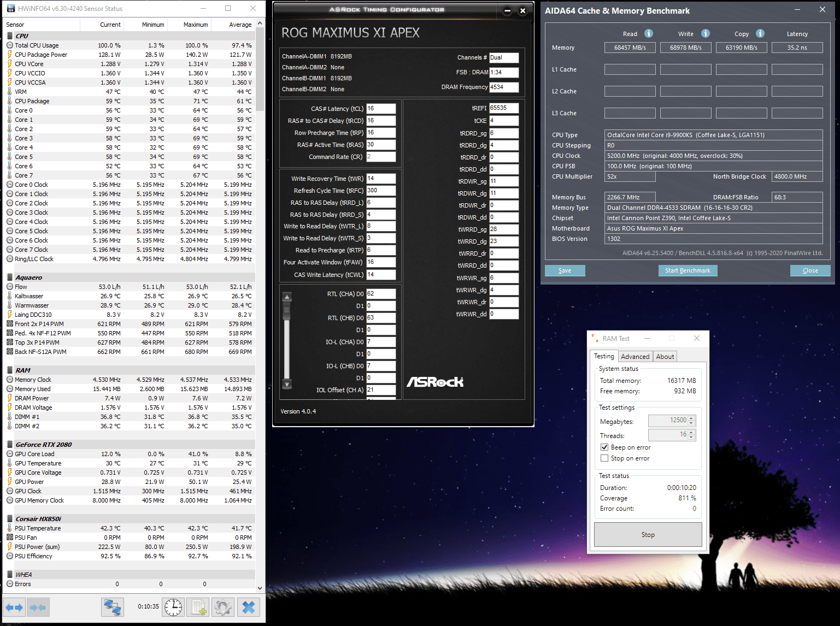The image size is (840, 626).
Task: Click the Copy info icon in AIDA64
Action: click(x=760, y=33)
